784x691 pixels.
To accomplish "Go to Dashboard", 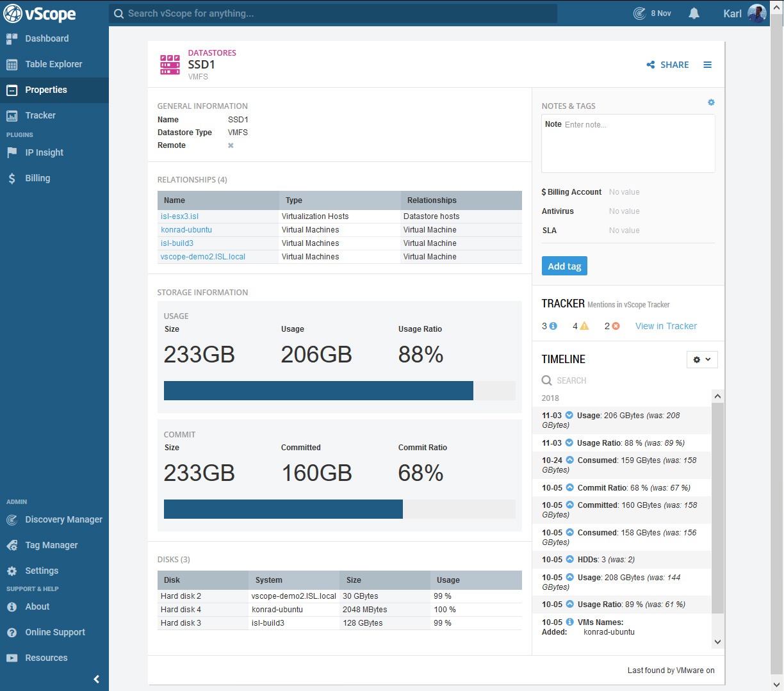I will click(x=47, y=39).
